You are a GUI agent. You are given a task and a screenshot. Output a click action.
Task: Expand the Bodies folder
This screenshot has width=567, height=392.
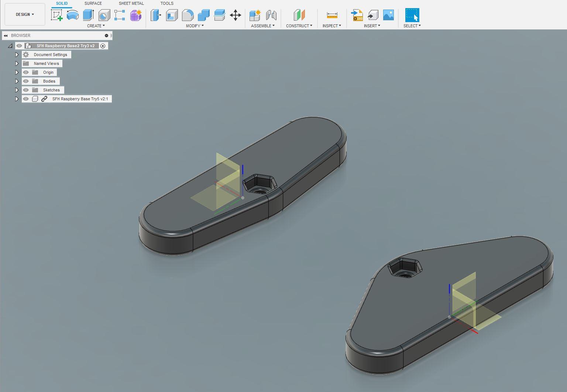[17, 81]
